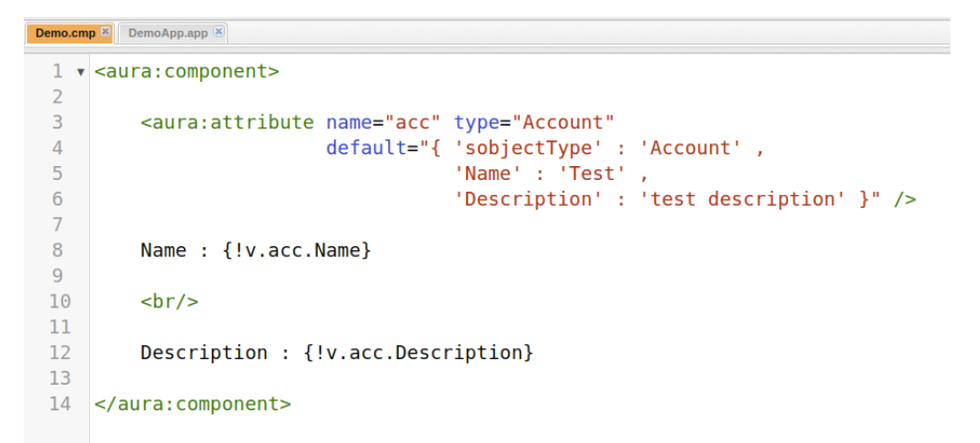Click the 'test description' string value
980x443 pixels.
pyautogui.click(x=738, y=200)
